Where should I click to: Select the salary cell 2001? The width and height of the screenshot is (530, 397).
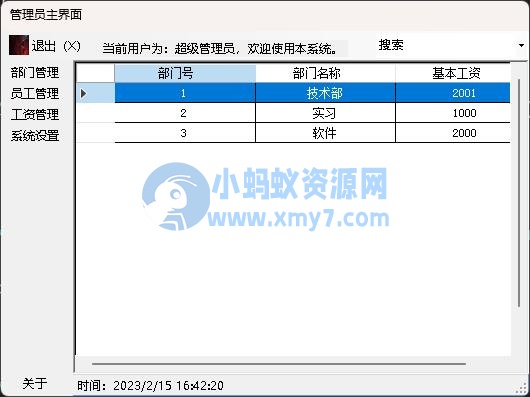pyautogui.click(x=453, y=93)
